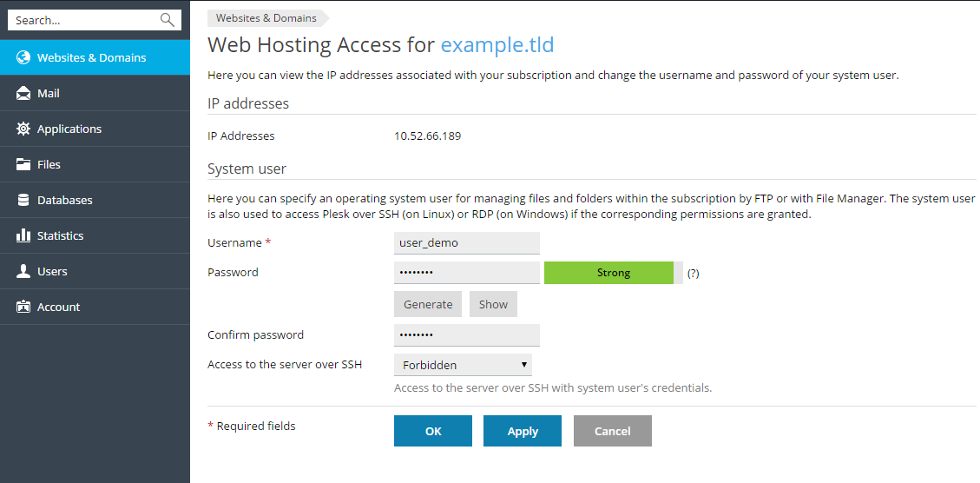The width and height of the screenshot is (980, 483).
Task: Click the Account card icon
Action: pyautogui.click(x=23, y=307)
